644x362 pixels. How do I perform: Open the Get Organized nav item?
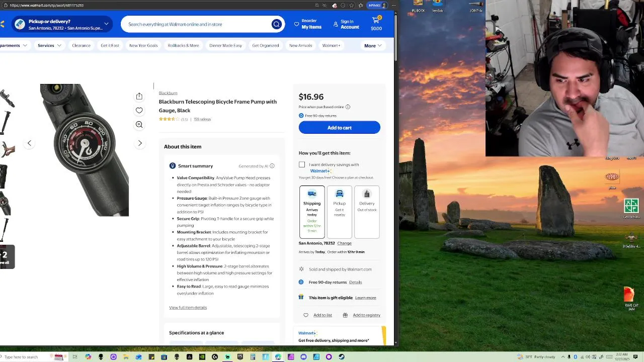point(266,45)
